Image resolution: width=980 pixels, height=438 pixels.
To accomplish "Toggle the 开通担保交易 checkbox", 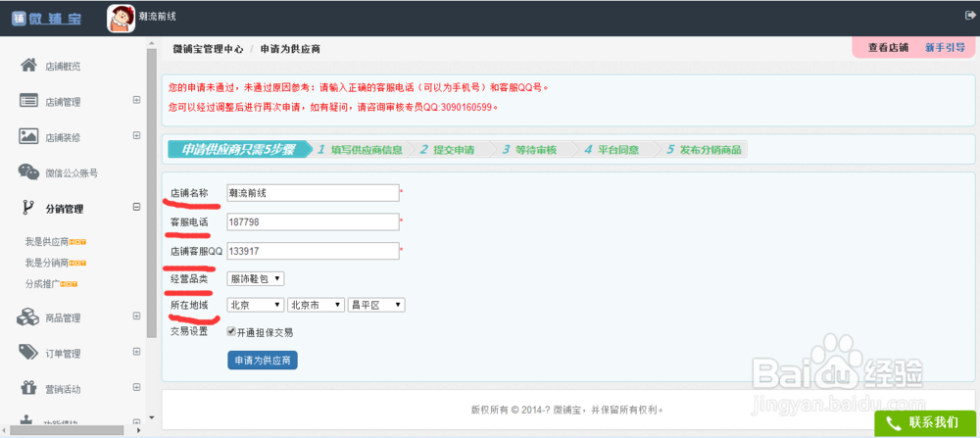I will [x=231, y=332].
